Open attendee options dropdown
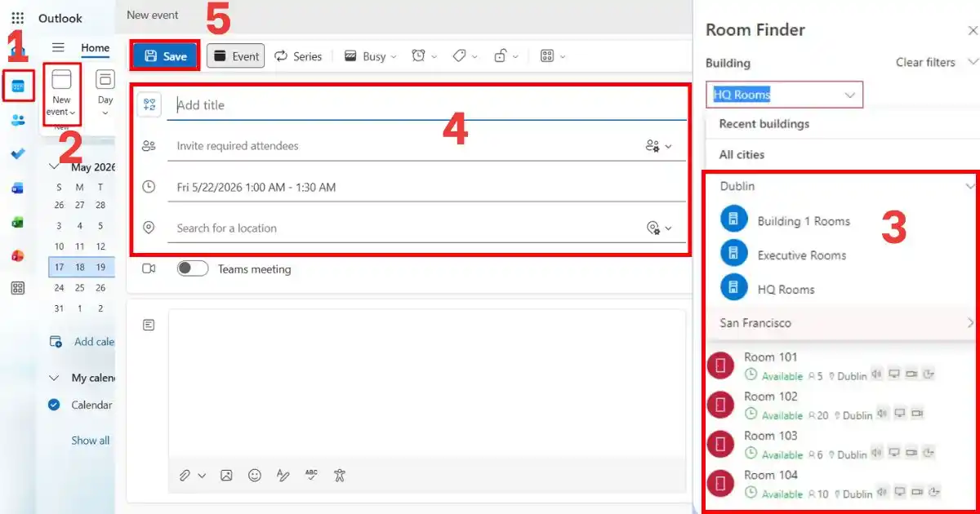Image resolution: width=980 pixels, height=514 pixels. (658, 146)
